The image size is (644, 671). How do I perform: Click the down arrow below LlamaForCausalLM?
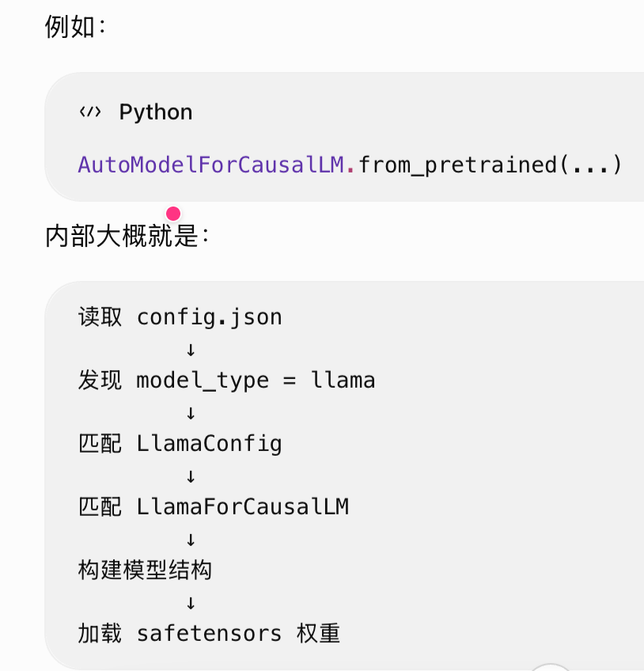pos(191,540)
